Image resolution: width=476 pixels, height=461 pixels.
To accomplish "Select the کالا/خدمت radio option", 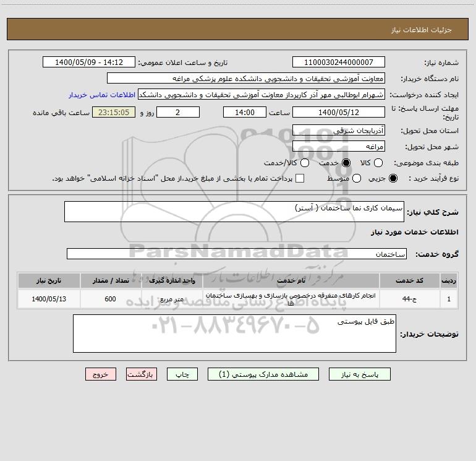I will (305, 163).
